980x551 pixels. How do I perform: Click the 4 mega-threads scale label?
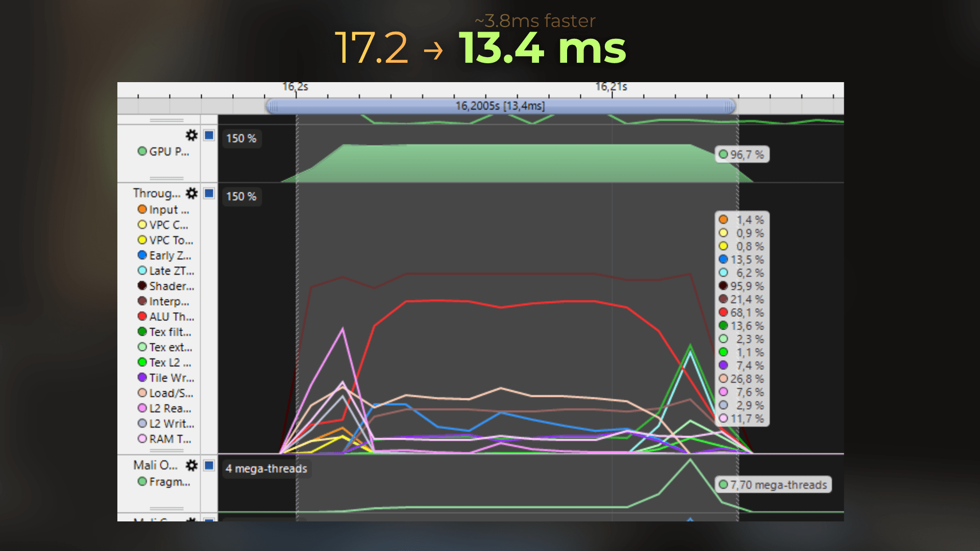pyautogui.click(x=266, y=468)
